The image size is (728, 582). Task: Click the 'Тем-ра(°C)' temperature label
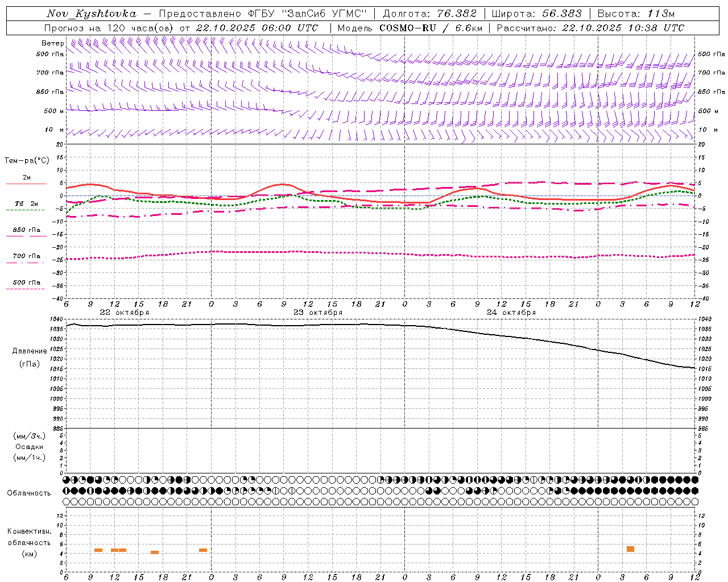pyautogui.click(x=27, y=161)
